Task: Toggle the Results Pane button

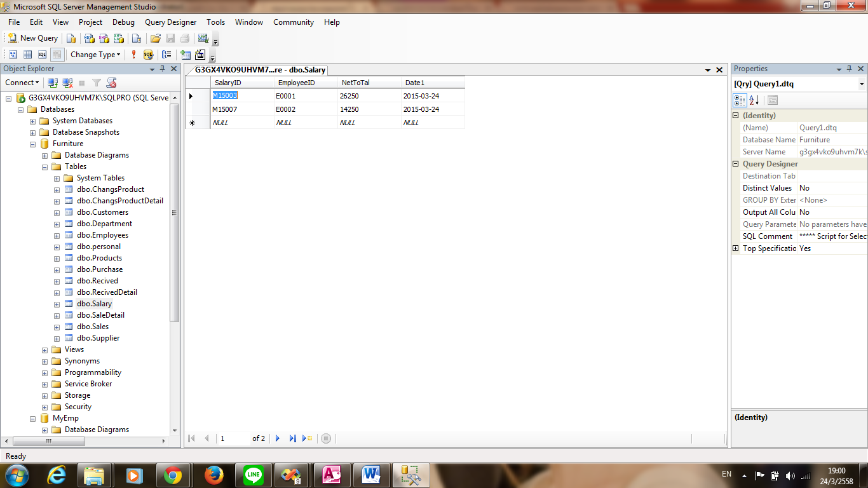Action: (x=57, y=55)
